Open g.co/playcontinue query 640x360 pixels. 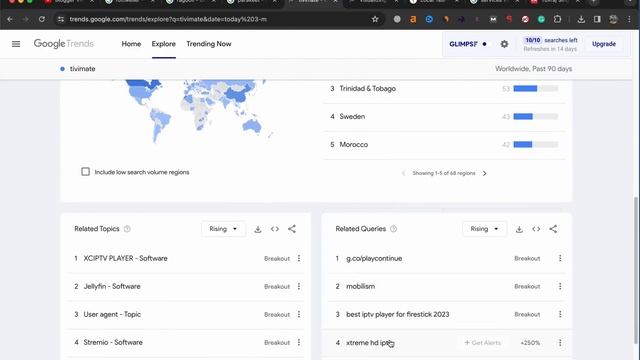[x=374, y=258]
